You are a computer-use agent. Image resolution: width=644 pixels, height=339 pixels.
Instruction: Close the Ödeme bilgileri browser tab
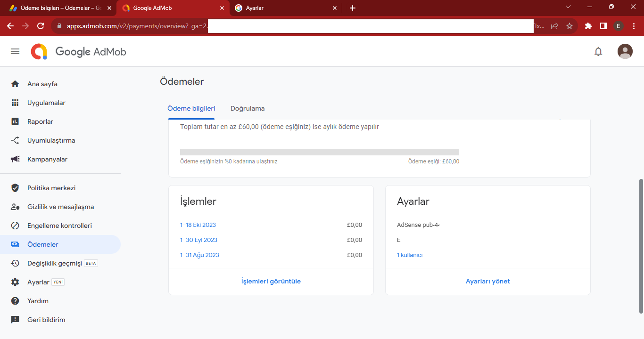pos(109,8)
